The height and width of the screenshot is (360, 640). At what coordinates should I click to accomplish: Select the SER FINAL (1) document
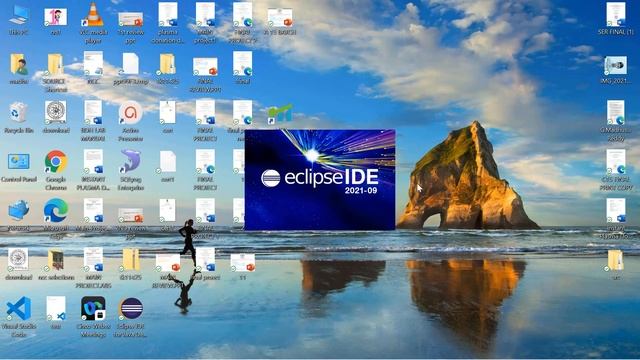[616, 18]
